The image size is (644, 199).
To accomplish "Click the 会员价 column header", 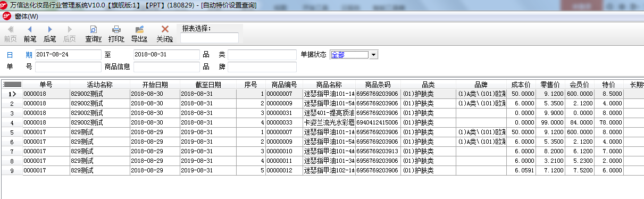I will point(579,85).
